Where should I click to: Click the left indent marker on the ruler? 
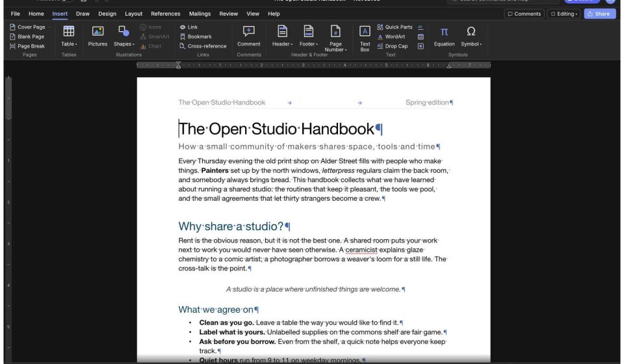click(x=178, y=65)
